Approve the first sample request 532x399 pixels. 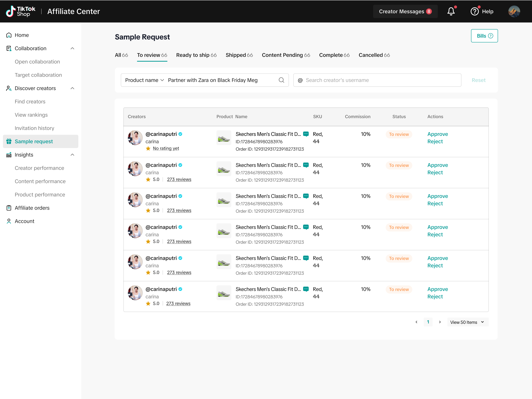point(437,134)
